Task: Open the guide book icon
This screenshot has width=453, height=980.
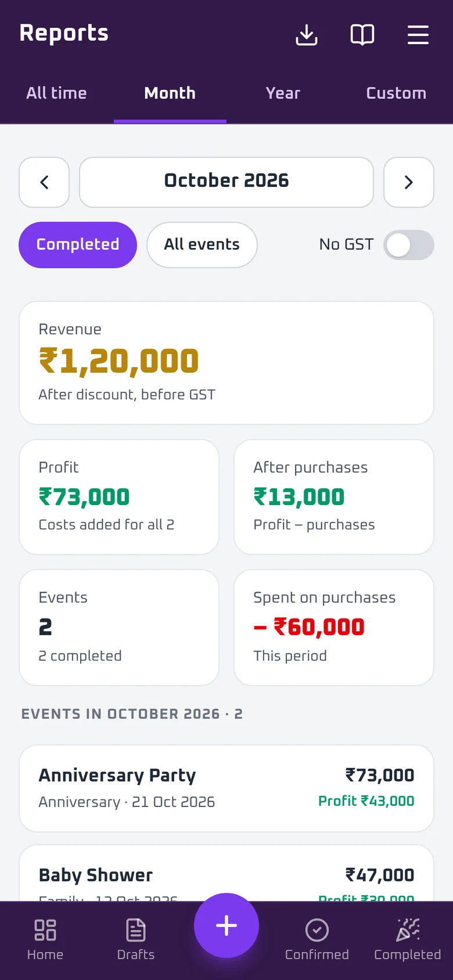Action: pos(362,35)
